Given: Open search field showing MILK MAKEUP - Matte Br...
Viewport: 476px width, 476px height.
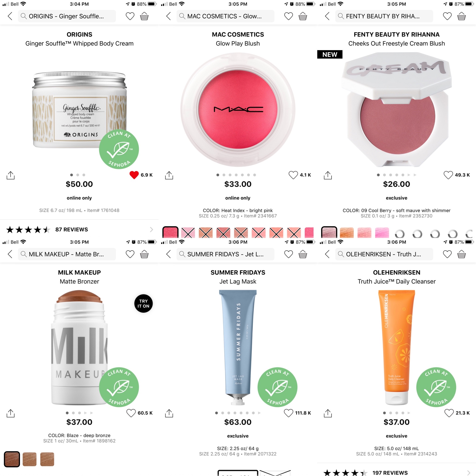Looking at the screenshot, I should (x=67, y=254).
